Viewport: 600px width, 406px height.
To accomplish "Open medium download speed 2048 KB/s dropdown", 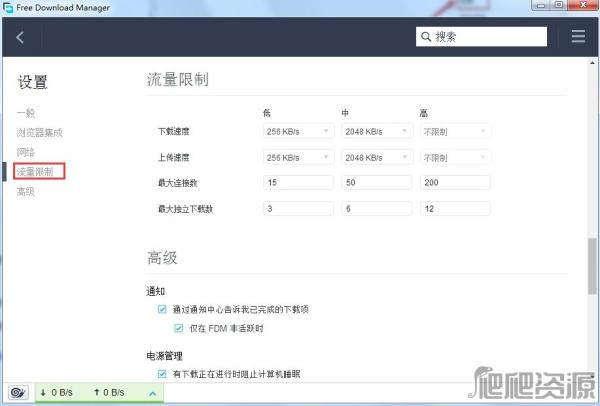I will (x=377, y=131).
